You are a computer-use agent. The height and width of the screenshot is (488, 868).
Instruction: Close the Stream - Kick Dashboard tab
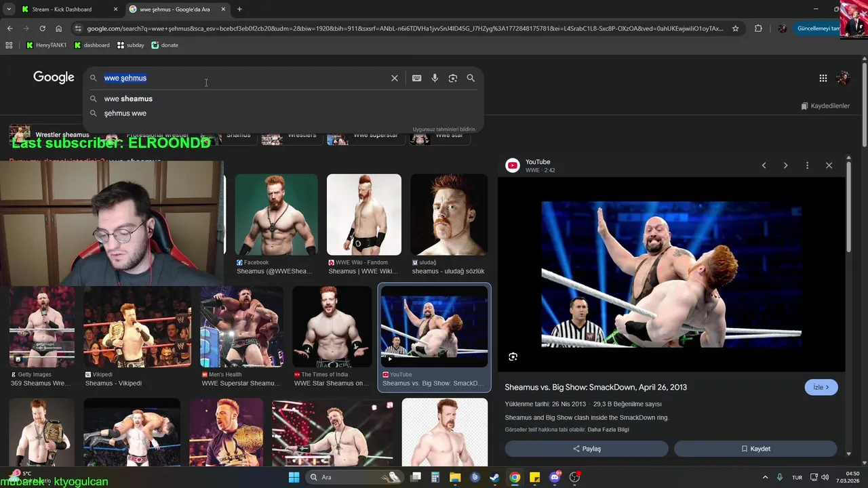click(x=115, y=9)
